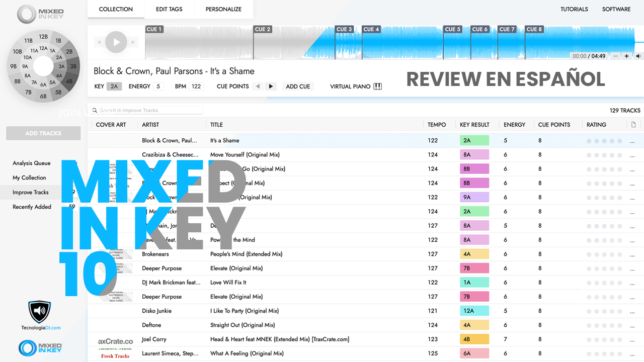This screenshot has height=362, width=644.
Task: Open Analysis Queue in sidebar
Action: click(x=32, y=163)
